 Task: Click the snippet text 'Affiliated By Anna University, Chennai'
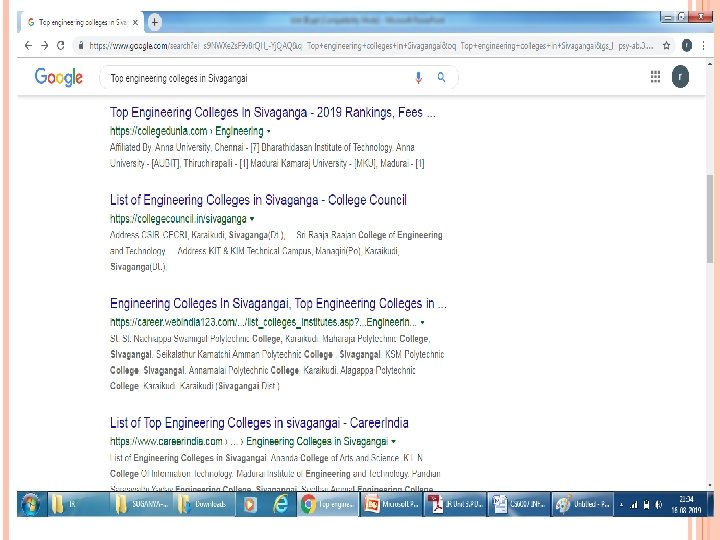click(x=176, y=147)
